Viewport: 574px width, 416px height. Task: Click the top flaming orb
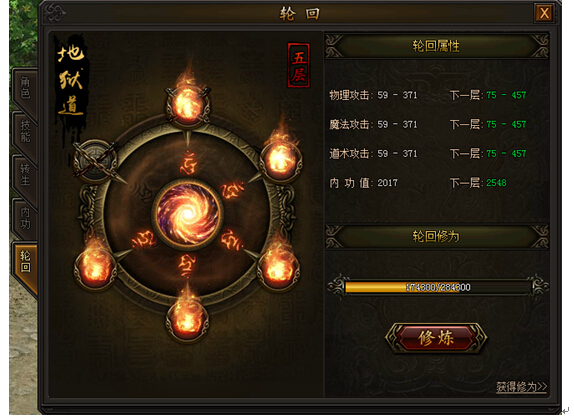pyautogui.click(x=188, y=105)
